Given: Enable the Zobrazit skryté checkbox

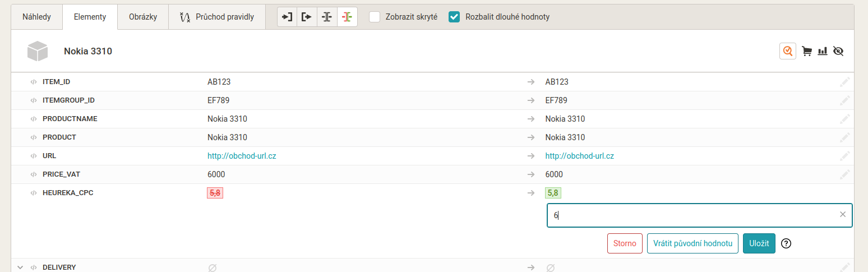Looking at the screenshot, I should click(375, 17).
